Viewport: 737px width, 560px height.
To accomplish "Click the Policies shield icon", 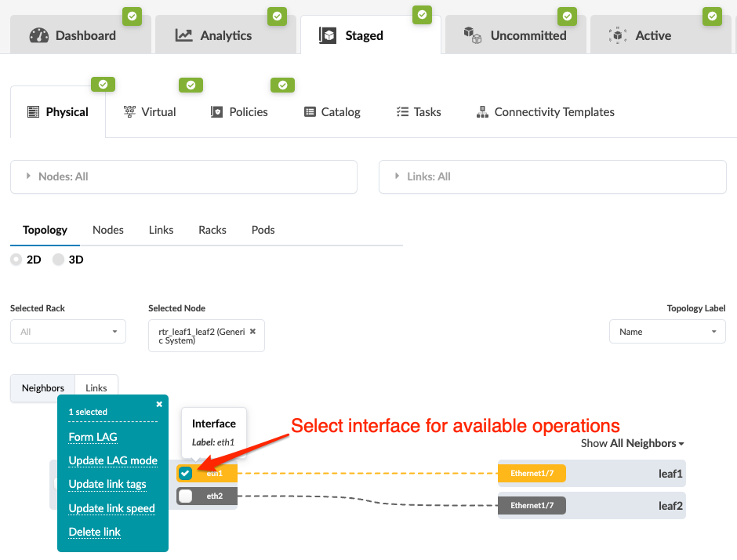I will [x=216, y=112].
